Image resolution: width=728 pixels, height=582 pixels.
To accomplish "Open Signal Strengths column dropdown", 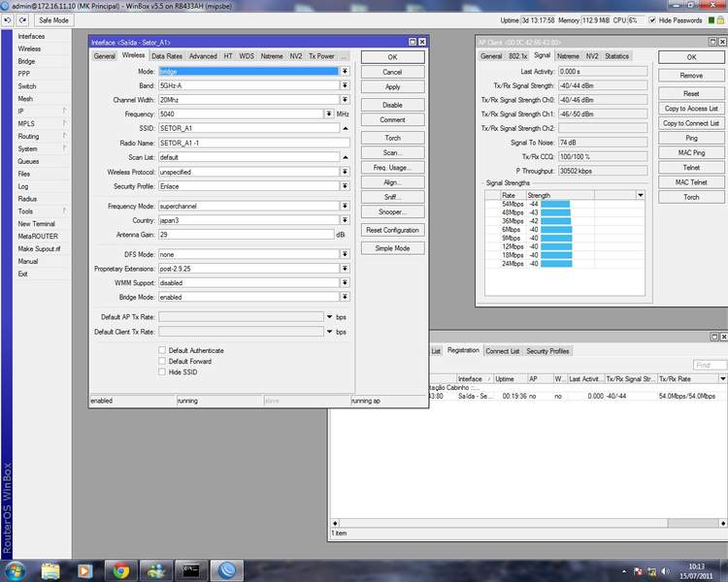I will [641, 195].
